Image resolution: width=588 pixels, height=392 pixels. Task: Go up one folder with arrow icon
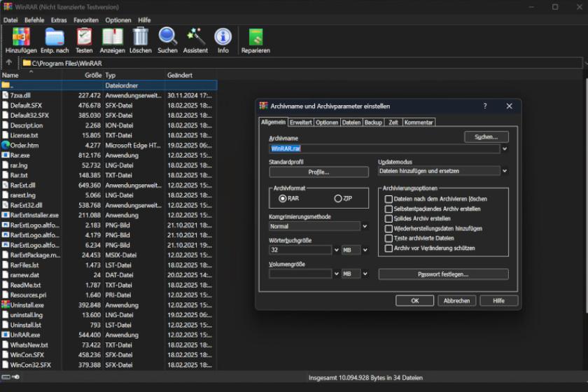9,62
